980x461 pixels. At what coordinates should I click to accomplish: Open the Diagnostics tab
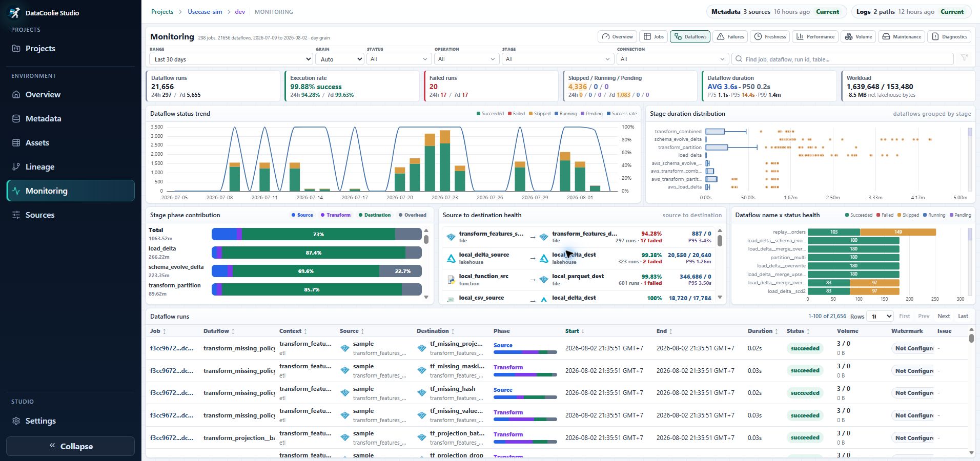coord(949,36)
